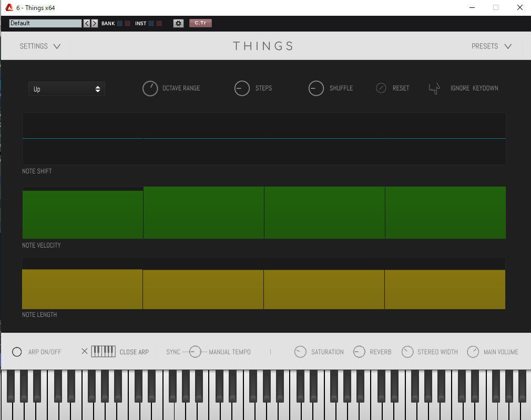This screenshot has height=420, width=531.
Task: Open the Up arpeggio mode dropdown
Action: tap(67, 89)
